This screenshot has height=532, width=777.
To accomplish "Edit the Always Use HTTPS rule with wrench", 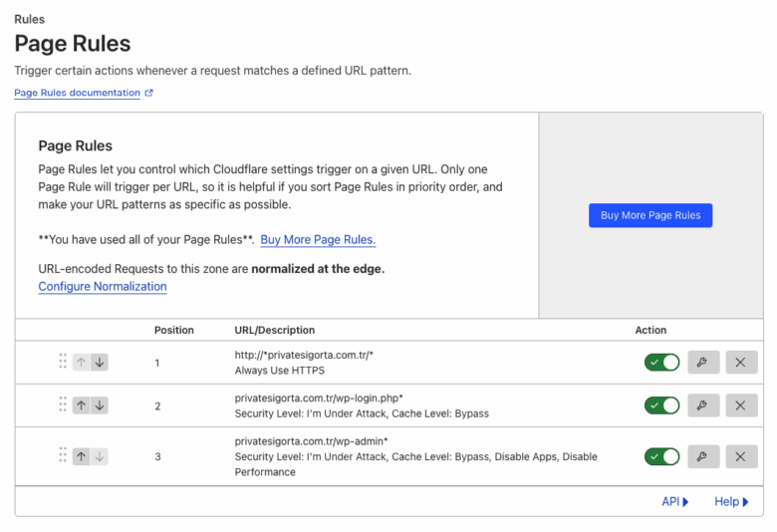I will pos(703,363).
